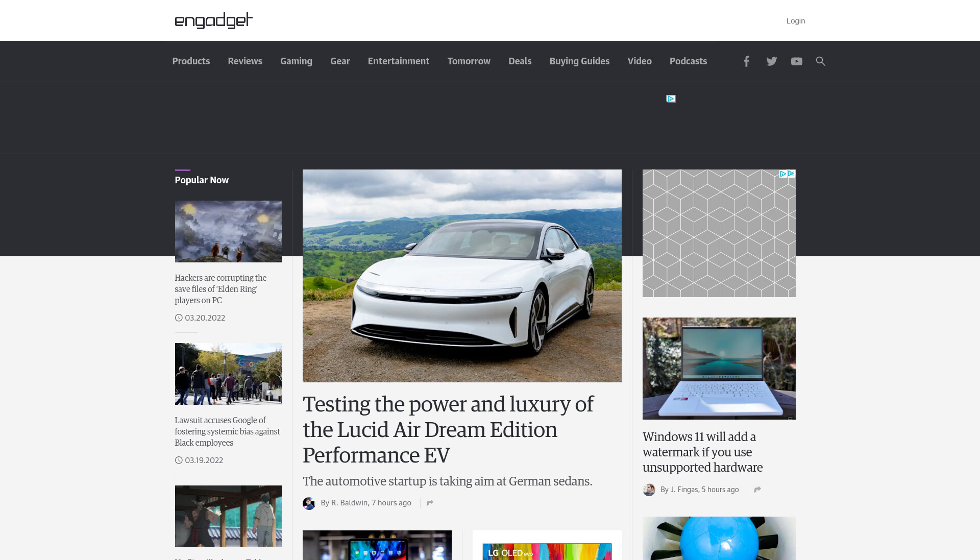Image resolution: width=980 pixels, height=560 pixels.
Task: Open Engadget's Twitter icon
Action: pos(771,61)
